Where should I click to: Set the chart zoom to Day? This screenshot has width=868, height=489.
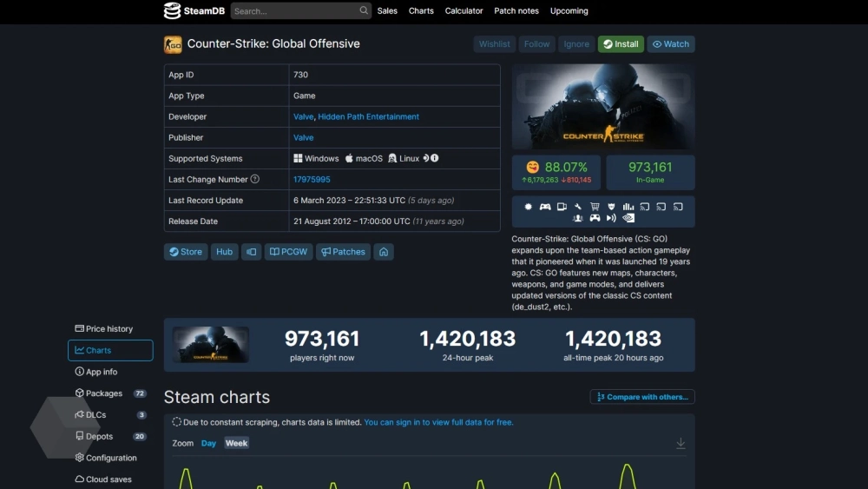tap(208, 443)
